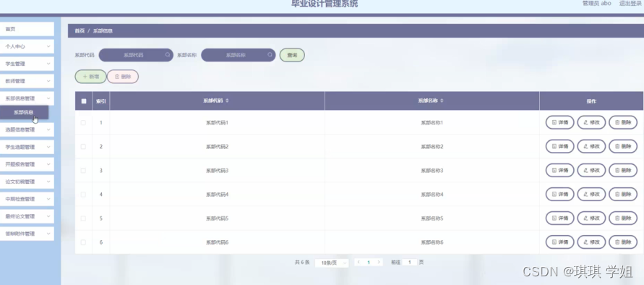Focus the 系部代码 search input
This screenshot has width=644, height=285.
coord(136,55)
